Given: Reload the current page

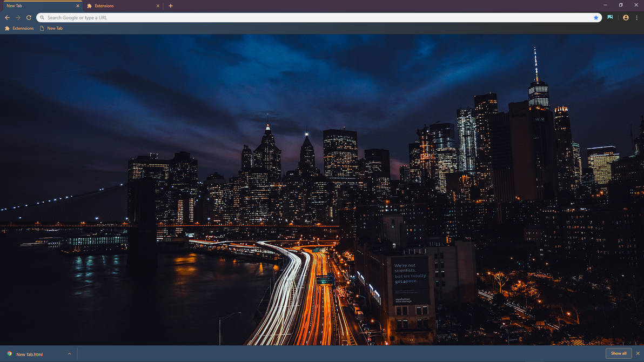Looking at the screenshot, I should point(29,17).
